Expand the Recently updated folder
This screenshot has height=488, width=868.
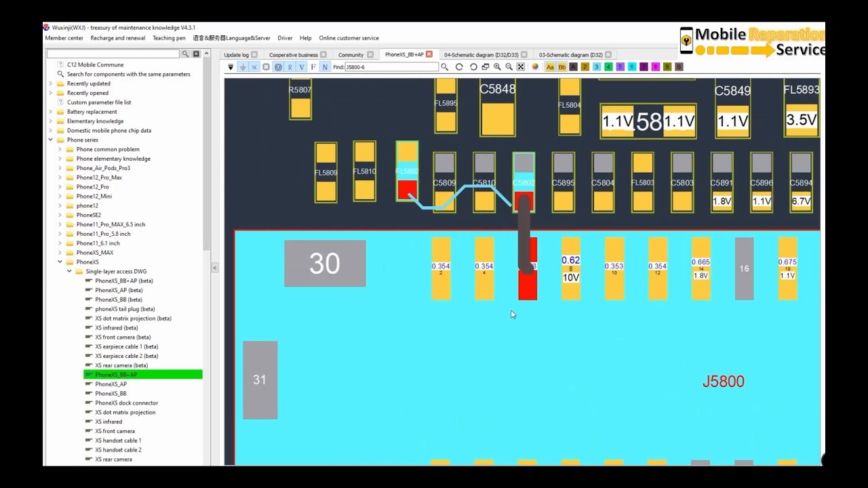click(50, 84)
